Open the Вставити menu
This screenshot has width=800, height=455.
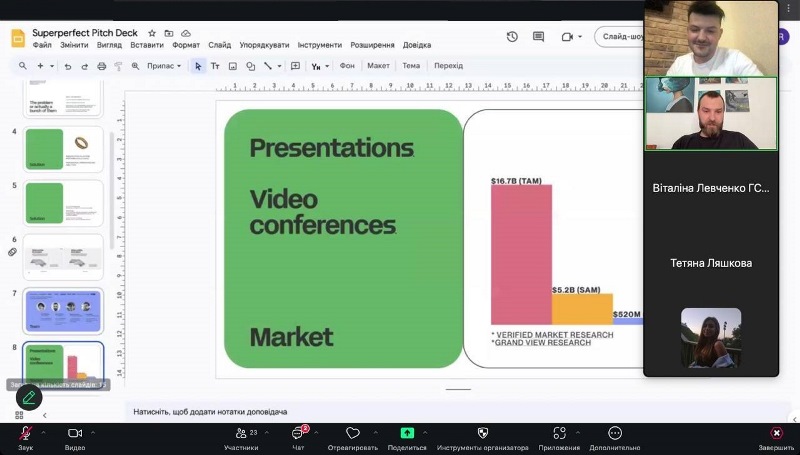[x=147, y=45]
